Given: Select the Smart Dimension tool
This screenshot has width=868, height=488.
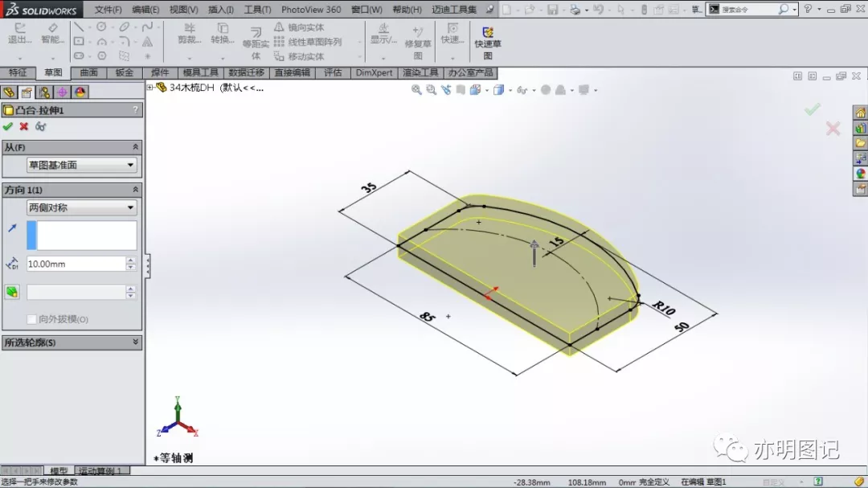Looking at the screenshot, I should [52, 33].
